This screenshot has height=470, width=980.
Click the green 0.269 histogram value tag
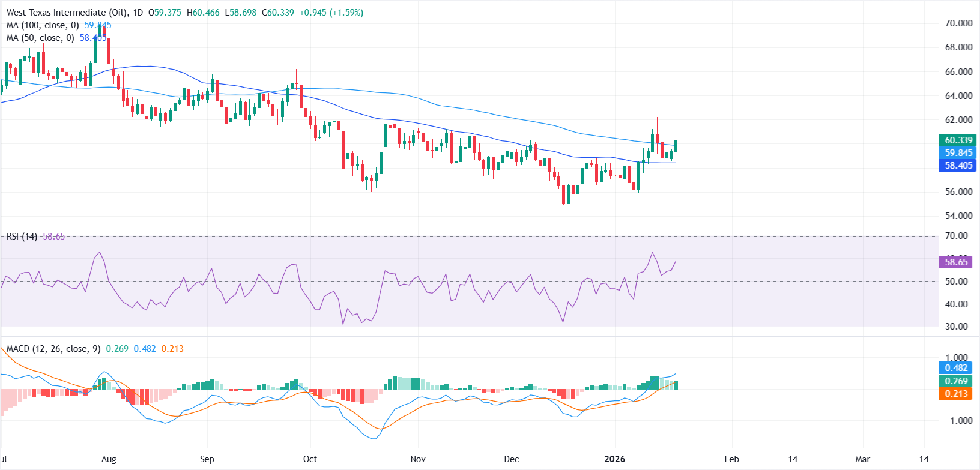(955, 381)
